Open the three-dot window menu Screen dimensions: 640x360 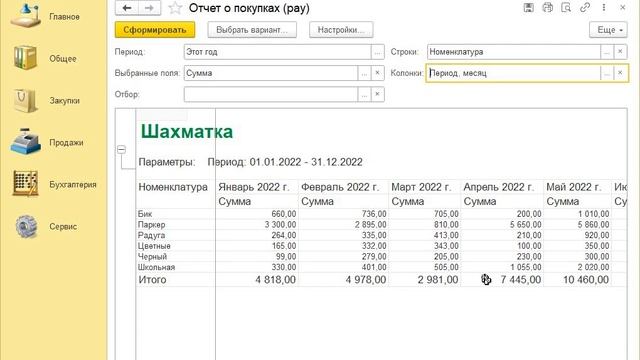pos(604,7)
